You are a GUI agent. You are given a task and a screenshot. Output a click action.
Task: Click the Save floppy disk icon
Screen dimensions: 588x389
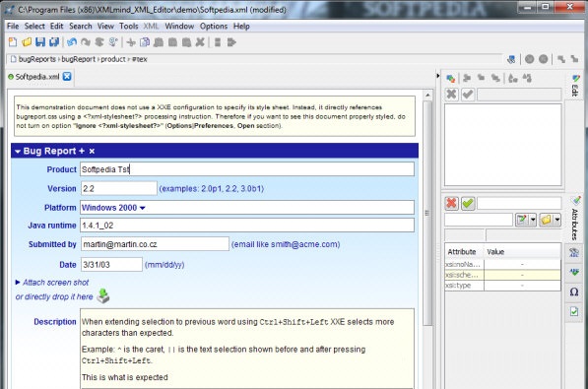40,42
